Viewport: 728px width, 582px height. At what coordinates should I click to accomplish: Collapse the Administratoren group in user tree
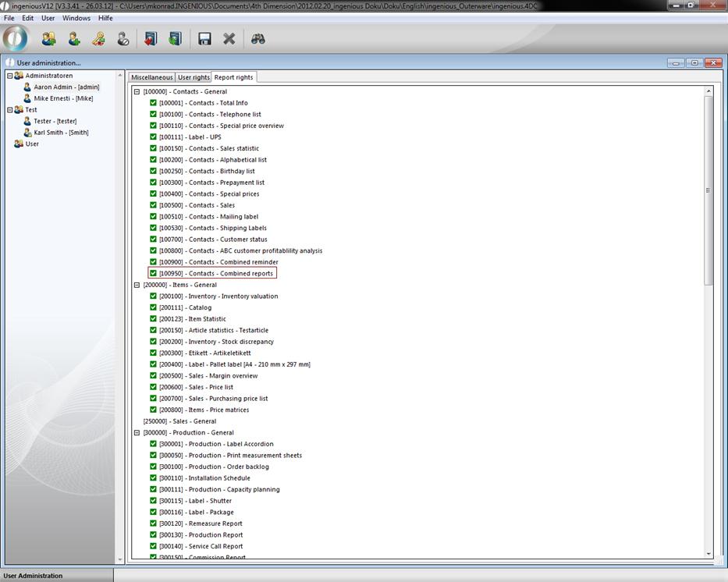[10, 76]
